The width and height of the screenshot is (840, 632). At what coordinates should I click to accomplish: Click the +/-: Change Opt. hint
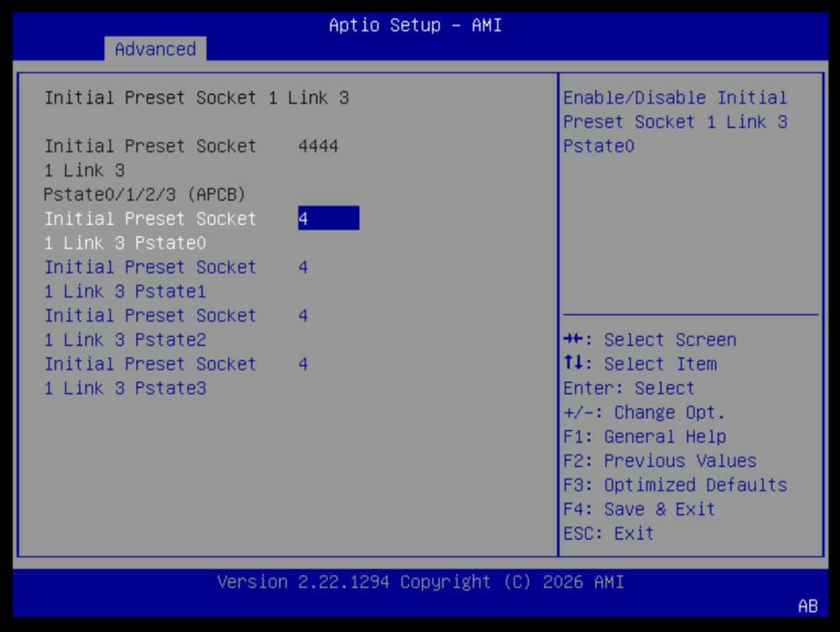644,413
